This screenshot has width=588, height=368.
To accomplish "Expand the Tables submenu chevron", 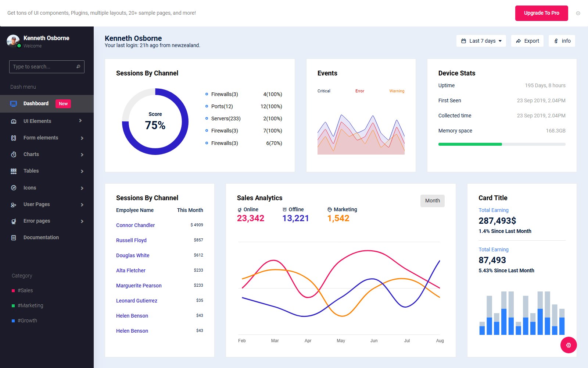I will pos(82,171).
